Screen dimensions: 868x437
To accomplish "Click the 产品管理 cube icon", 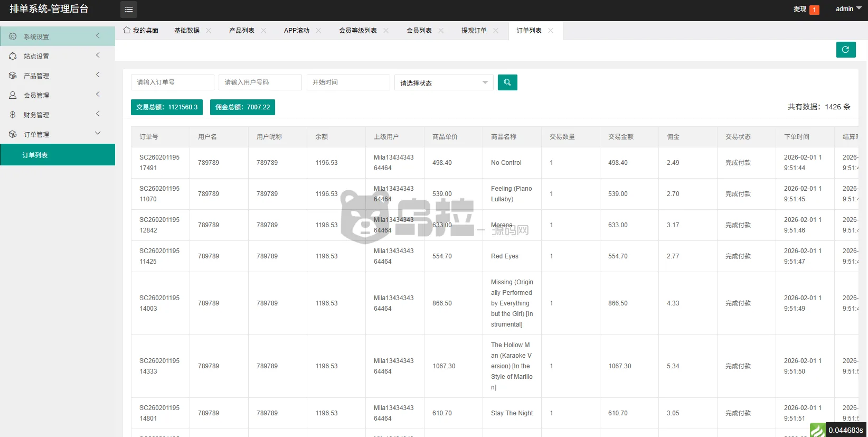I will (x=13, y=76).
